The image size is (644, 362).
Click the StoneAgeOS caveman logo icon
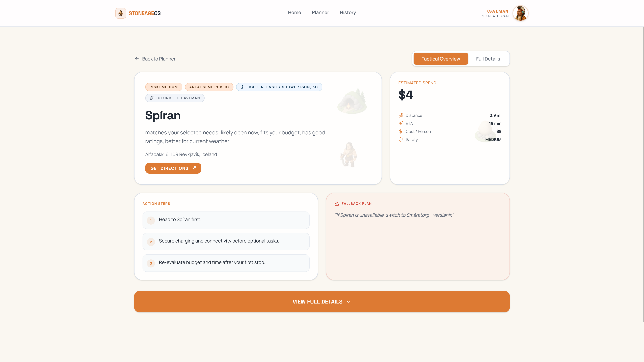[121, 13]
